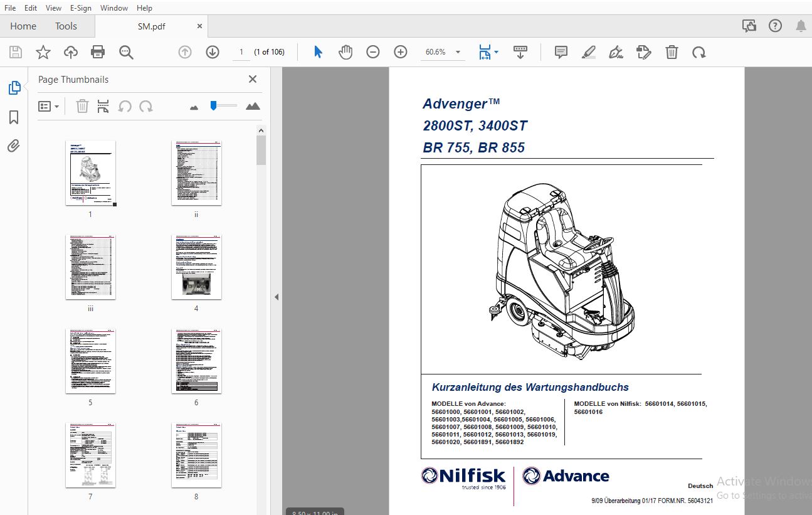Open the Page Thumbnails sidebar icon

pyautogui.click(x=14, y=88)
